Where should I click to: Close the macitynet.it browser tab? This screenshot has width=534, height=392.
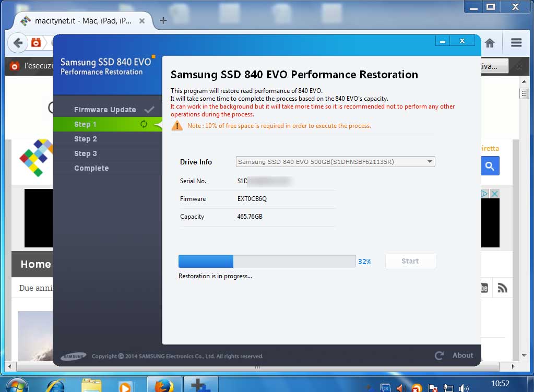pos(142,21)
